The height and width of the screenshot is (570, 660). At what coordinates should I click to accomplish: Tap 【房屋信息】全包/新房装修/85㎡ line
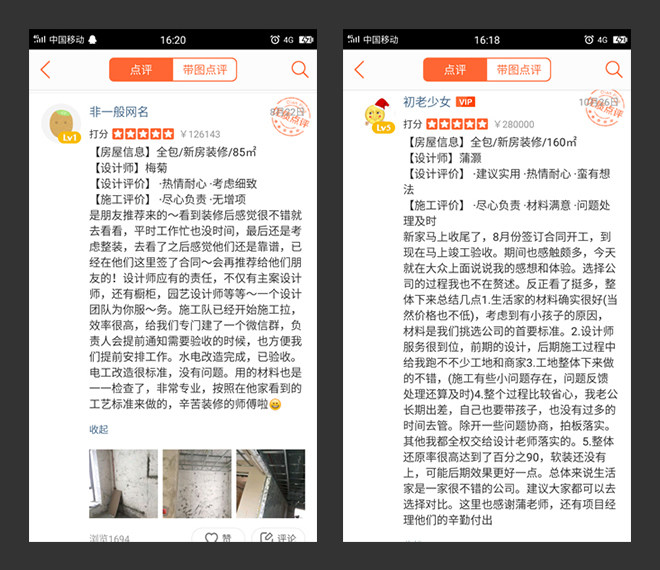point(173,152)
